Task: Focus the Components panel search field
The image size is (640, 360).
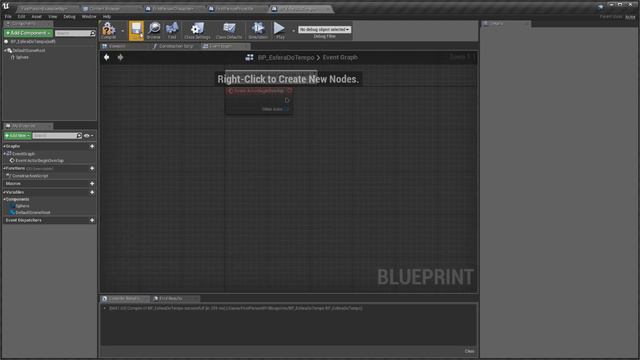Action: (72, 33)
